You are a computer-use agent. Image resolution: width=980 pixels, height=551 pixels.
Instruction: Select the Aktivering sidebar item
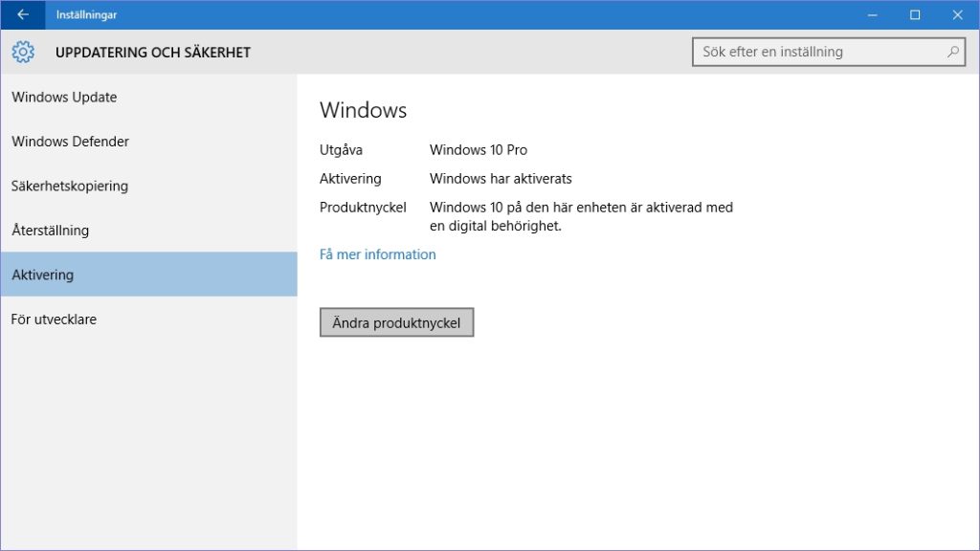tap(42, 275)
